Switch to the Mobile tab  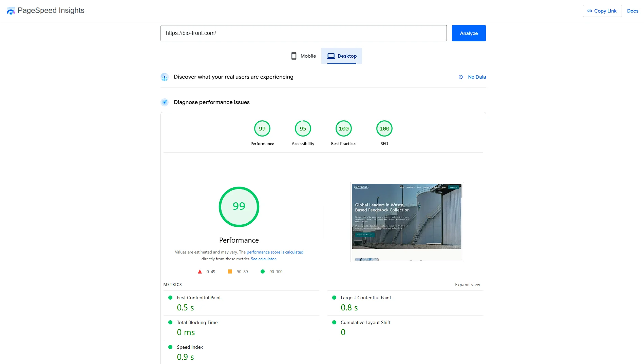click(303, 56)
